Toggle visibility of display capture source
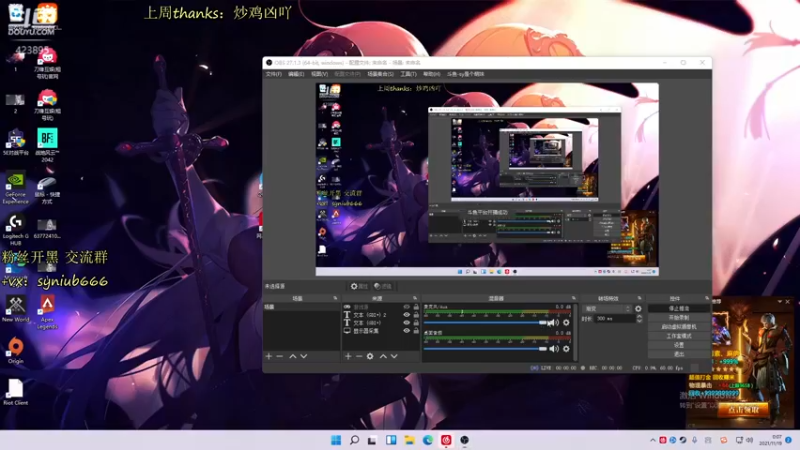The height and width of the screenshot is (450, 800). tap(407, 331)
